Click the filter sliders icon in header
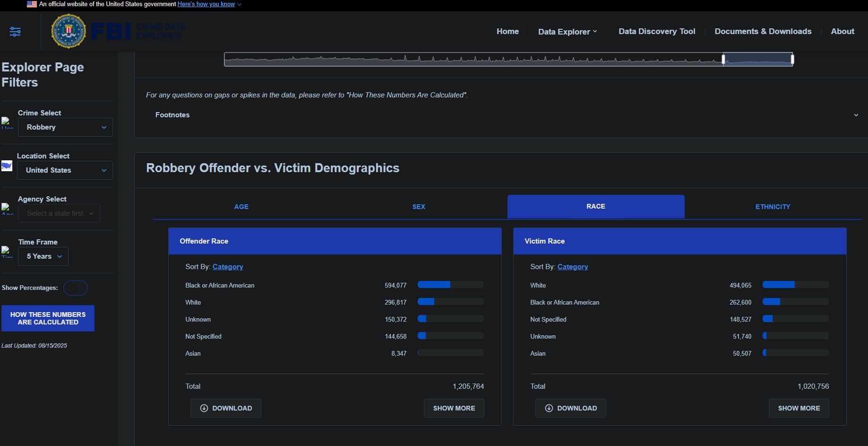The width and height of the screenshot is (868, 446). pyautogui.click(x=15, y=32)
